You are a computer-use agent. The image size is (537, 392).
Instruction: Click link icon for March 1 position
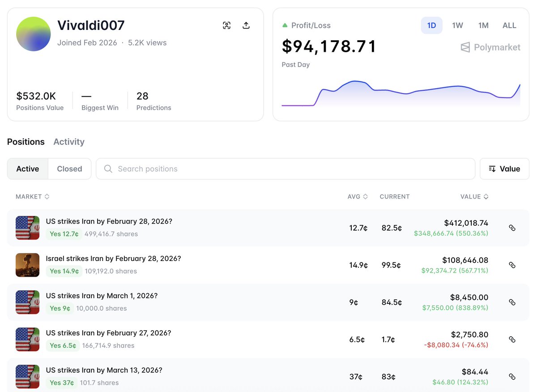(x=512, y=302)
